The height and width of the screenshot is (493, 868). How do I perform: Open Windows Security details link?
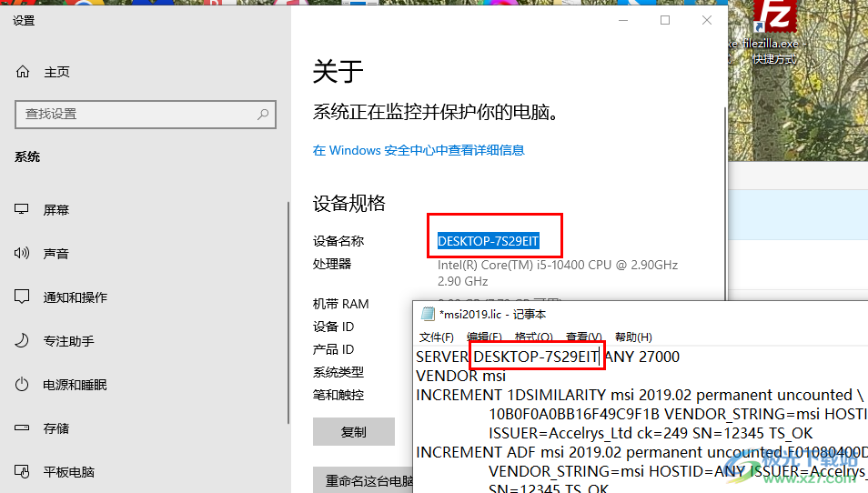pos(419,150)
